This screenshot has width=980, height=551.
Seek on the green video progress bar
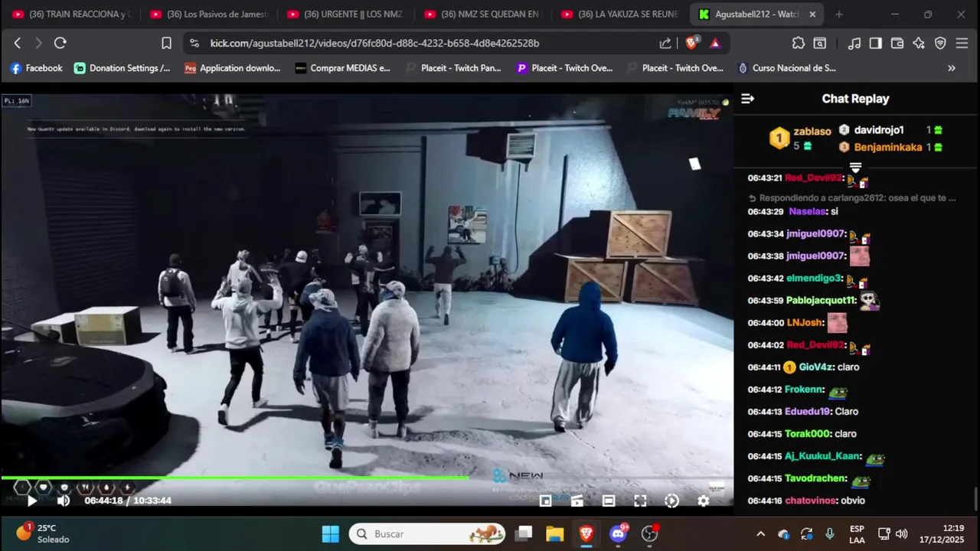click(367, 478)
